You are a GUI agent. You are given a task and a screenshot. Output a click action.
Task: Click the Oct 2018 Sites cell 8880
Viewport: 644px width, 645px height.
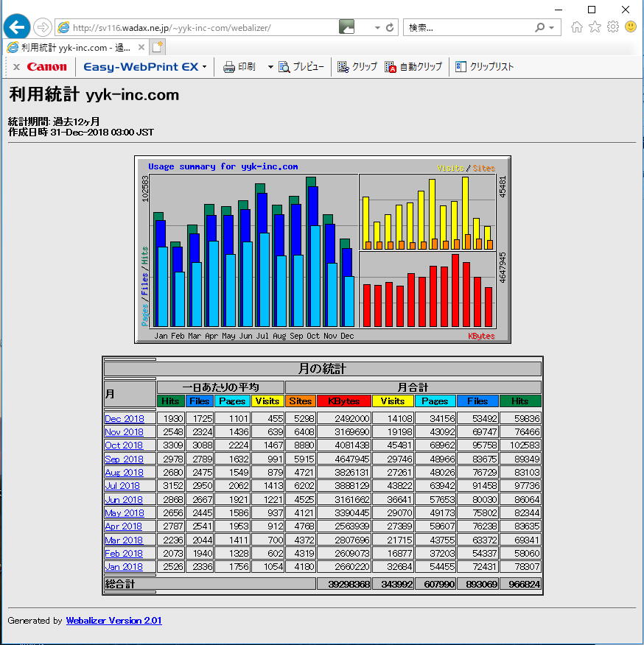(x=300, y=445)
